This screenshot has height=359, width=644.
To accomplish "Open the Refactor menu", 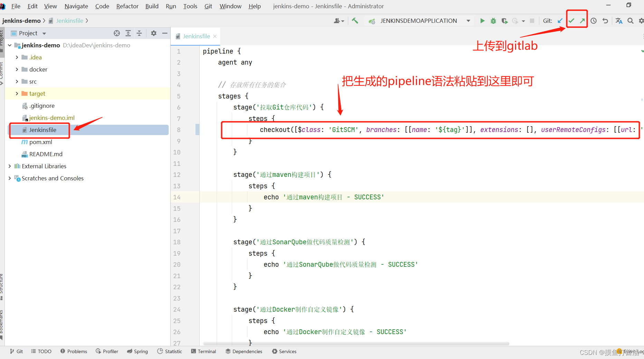I will pos(127,6).
